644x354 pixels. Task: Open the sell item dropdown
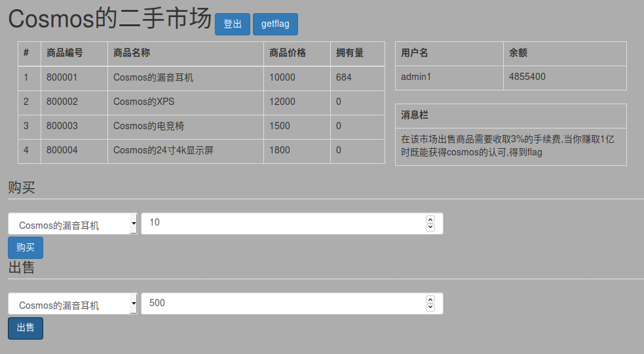(x=73, y=304)
